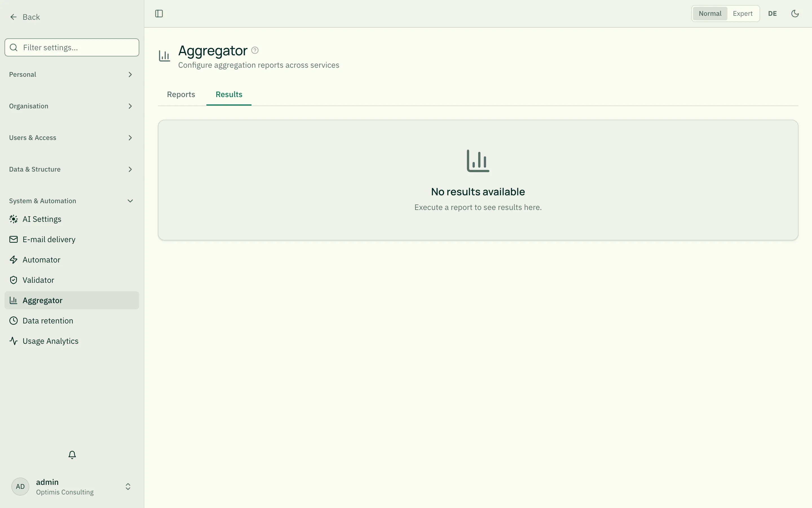Change language with DE button
812x508 pixels.
click(x=773, y=14)
